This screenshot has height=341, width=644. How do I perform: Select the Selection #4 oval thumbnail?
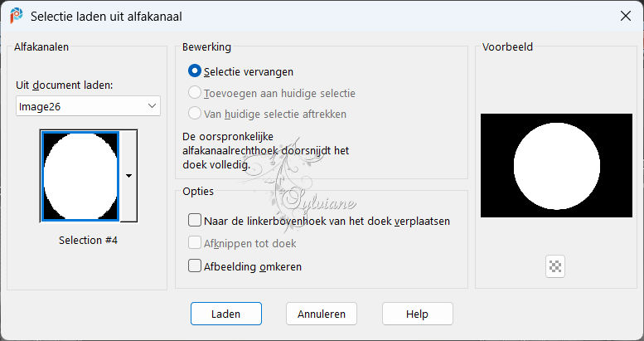(x=80, y=176)
